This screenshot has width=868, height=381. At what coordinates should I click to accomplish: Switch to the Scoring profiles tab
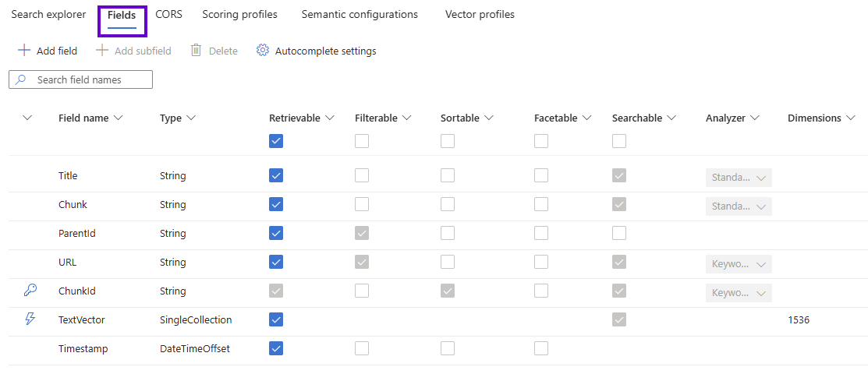(x=239, y=14)
